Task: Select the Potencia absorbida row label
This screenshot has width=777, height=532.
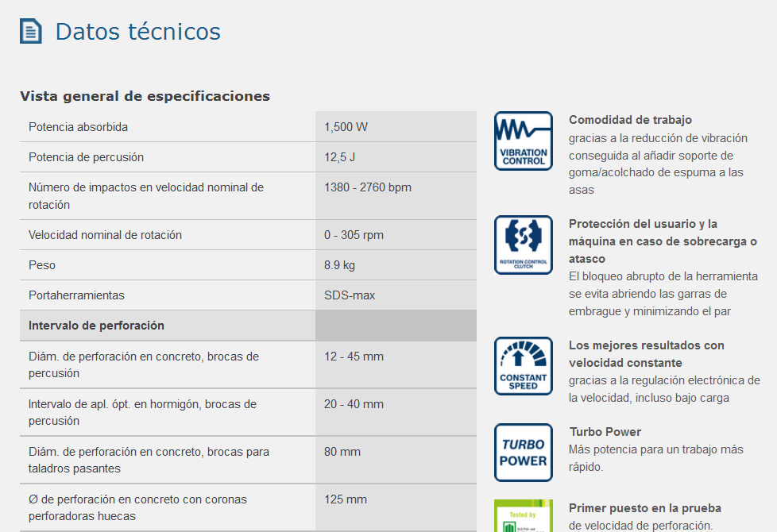Action: coord(78,127)
